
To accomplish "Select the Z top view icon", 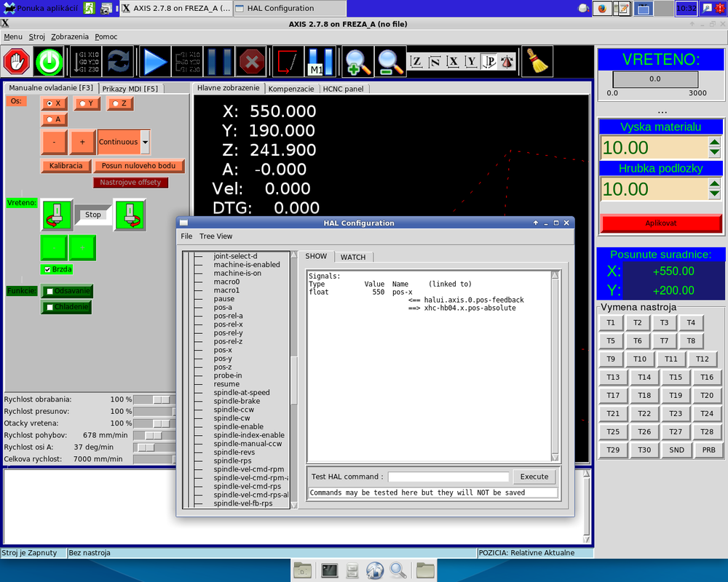I will (416, 62).
